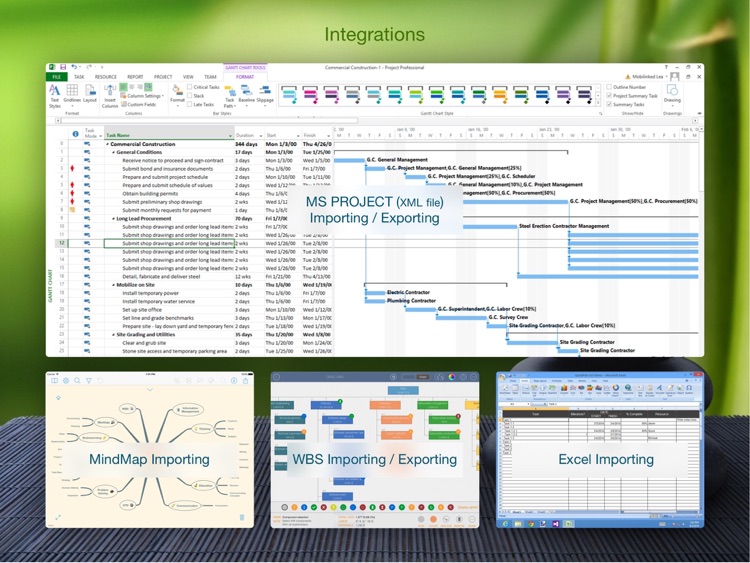Click the Align Left column icon

123,87
